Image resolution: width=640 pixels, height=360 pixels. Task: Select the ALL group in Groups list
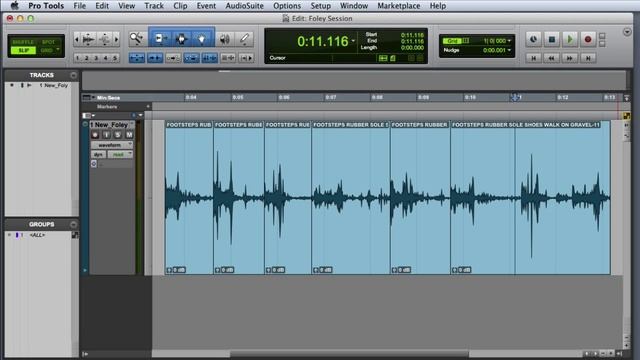[37, 235]
